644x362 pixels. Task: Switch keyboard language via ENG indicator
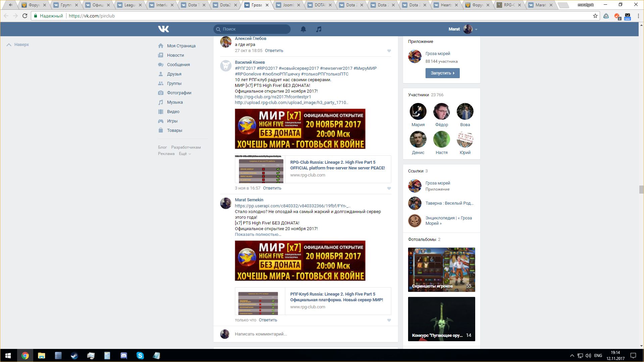coord(598,356)
